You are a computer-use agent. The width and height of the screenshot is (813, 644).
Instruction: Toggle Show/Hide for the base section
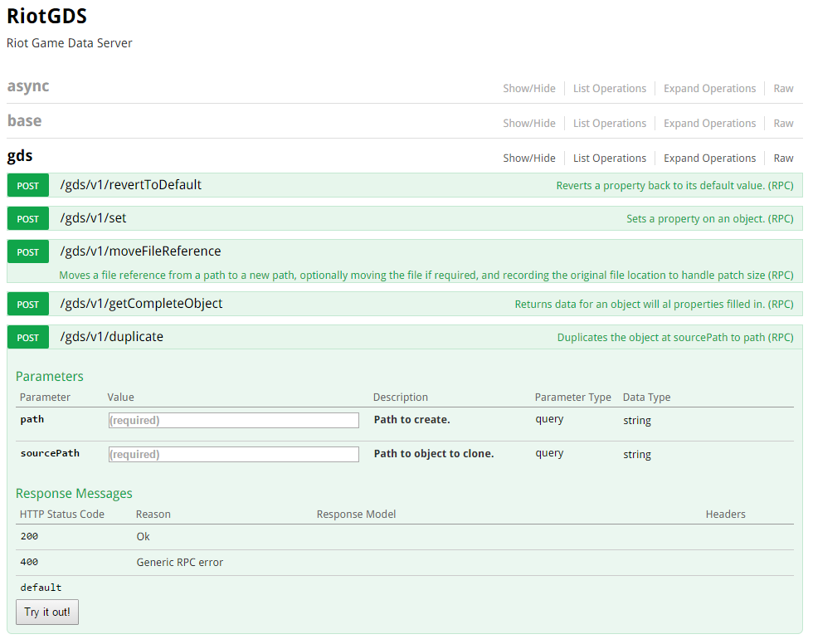click(528, 124)
